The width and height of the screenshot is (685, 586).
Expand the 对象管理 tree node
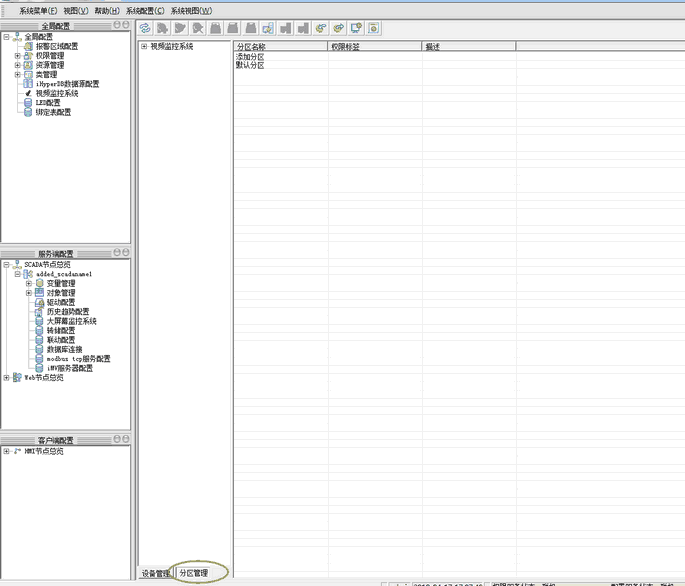pos(29,293)
